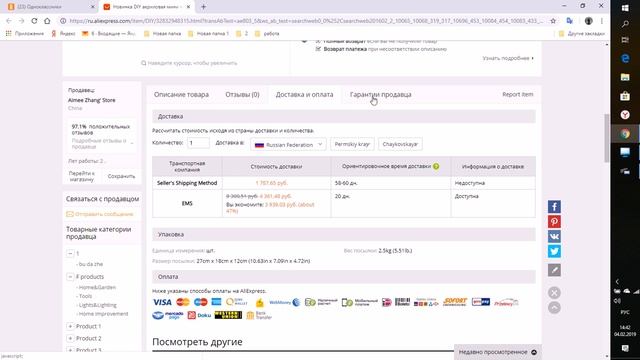This screenshot has height=360, width=640.
Task: Select 'Доставка и оплата' tab
Action: click(x=304, y=94)
